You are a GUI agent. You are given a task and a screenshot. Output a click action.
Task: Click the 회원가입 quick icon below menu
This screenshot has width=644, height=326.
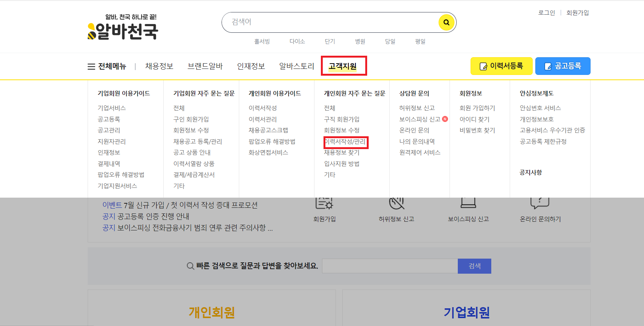pos(324,209)
